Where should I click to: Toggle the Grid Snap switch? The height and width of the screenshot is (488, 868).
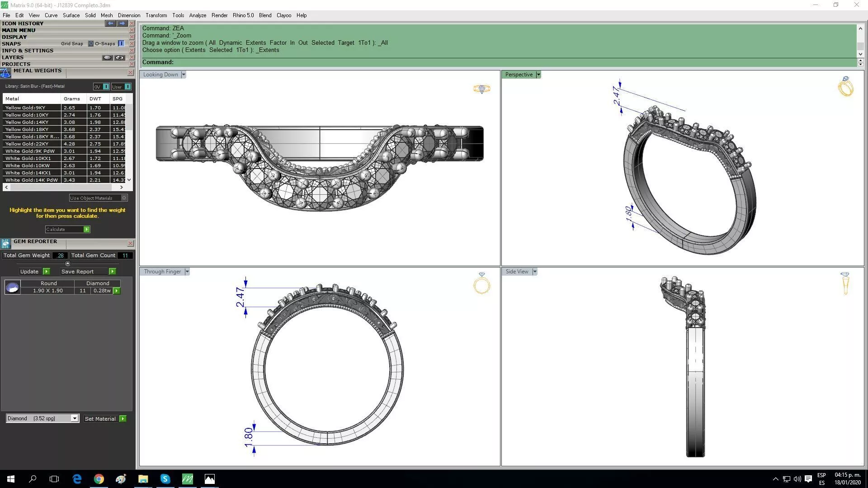(91, 44)
